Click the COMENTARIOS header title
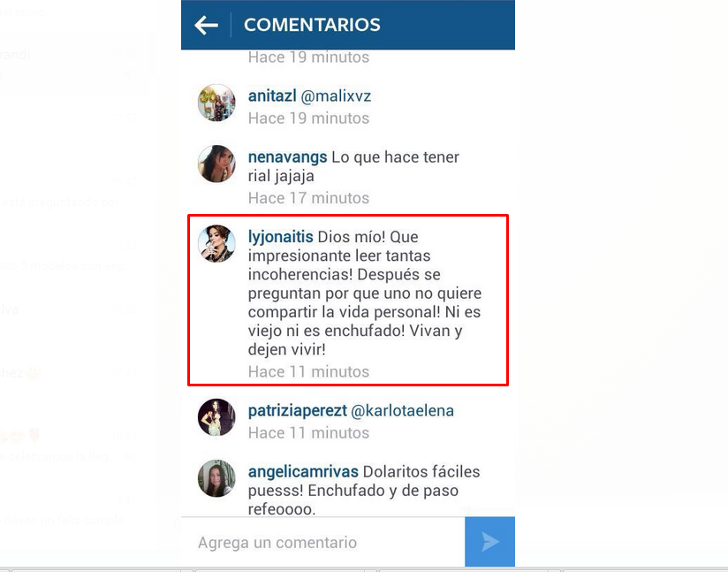The height and width of the screenshot is (572, 728). click(312, 25)
